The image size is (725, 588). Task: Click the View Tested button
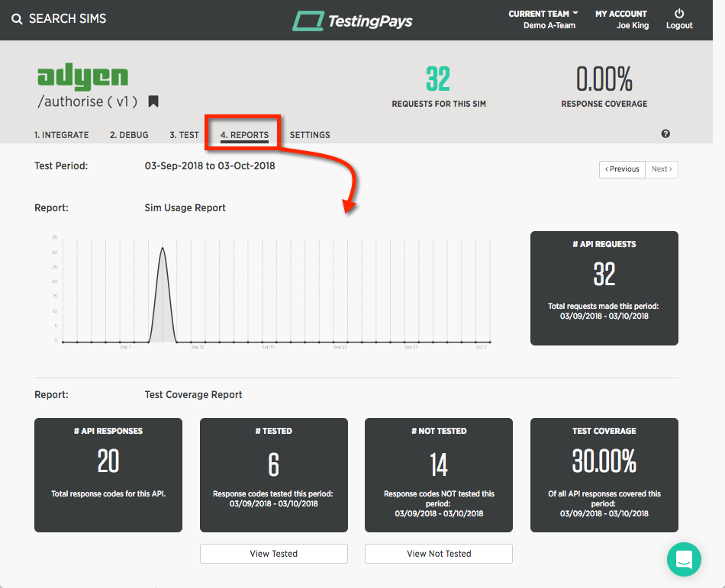tap(274, 554)
